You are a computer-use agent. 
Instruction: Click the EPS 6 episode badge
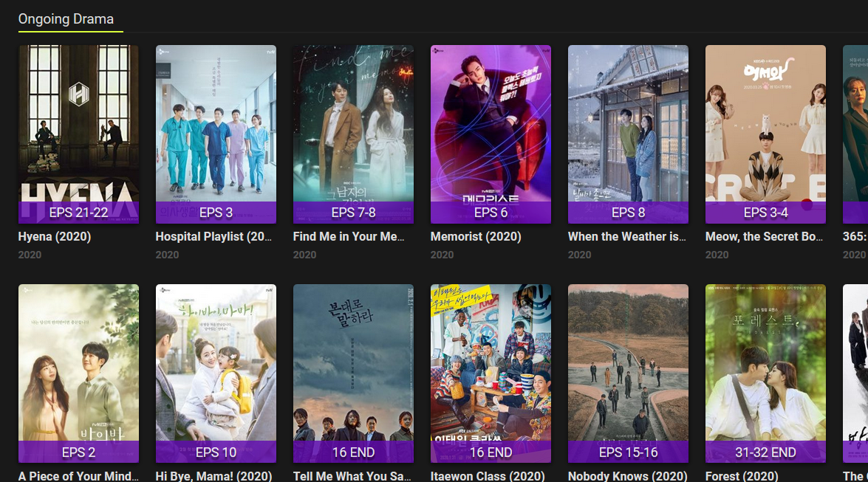pyautogui.click(x=491, y=213)
